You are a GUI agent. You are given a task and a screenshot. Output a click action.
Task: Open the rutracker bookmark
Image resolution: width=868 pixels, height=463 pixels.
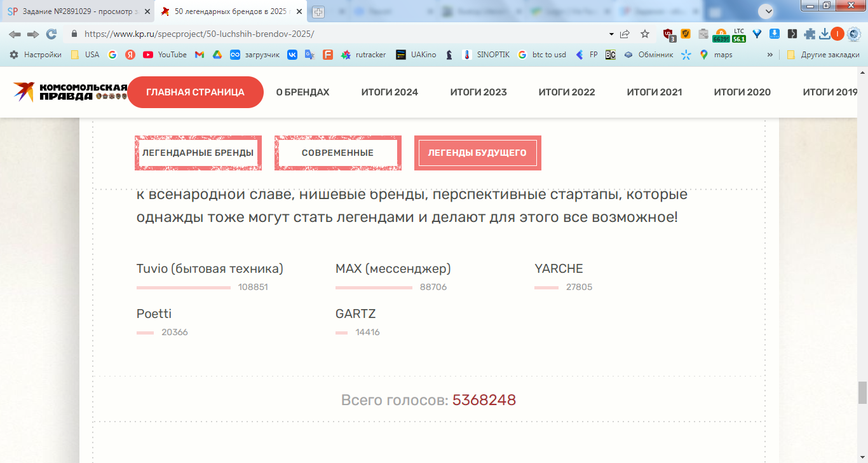(363, 55)
